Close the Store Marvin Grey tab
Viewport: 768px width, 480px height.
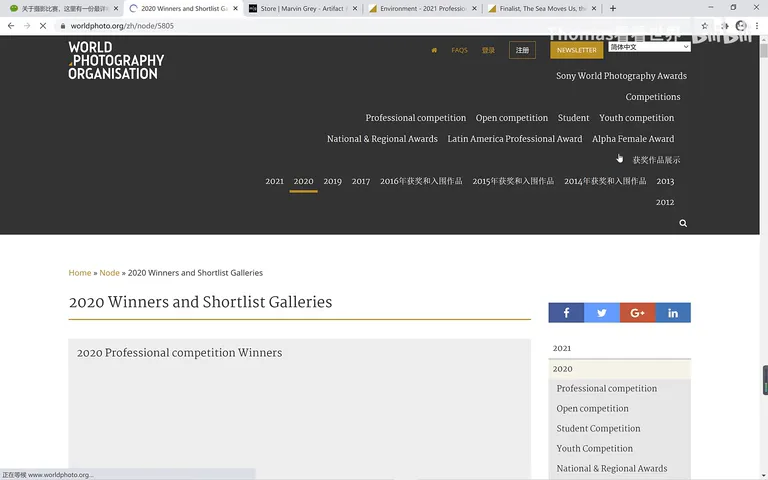tap(355, 8)
